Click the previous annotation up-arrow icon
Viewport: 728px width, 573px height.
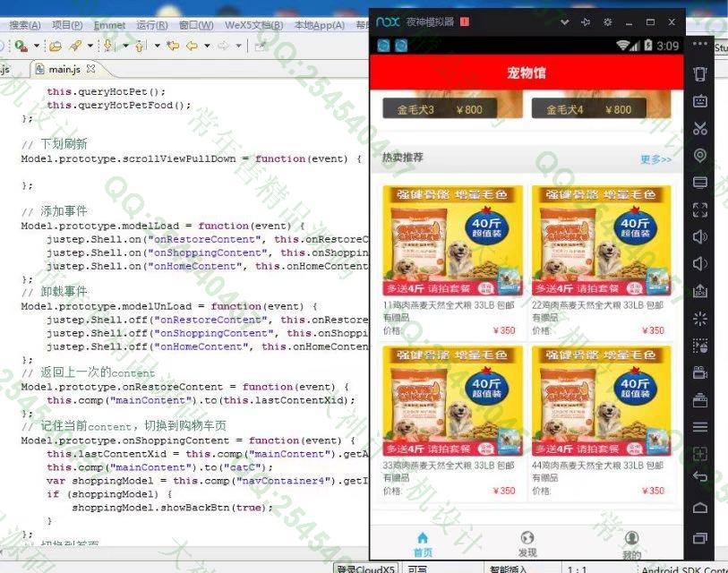coord(140,46)
